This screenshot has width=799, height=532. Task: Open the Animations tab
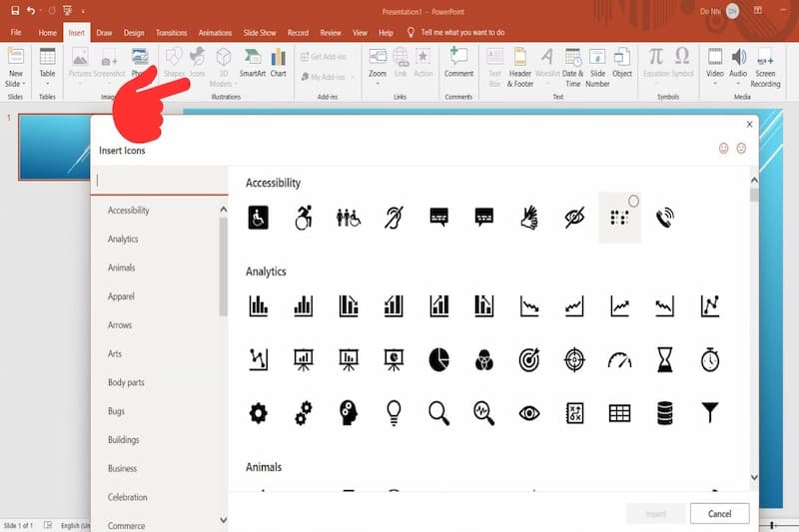point(215,33)
